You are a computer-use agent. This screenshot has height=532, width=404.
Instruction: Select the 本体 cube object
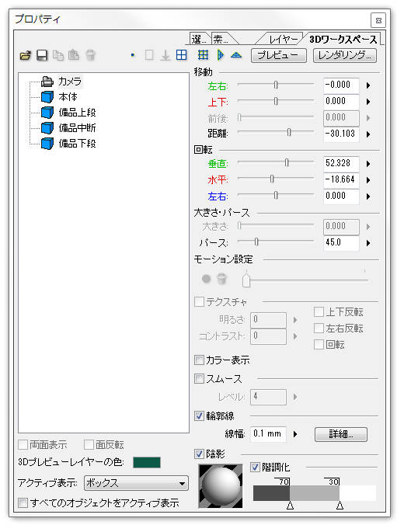coord(59,97)
